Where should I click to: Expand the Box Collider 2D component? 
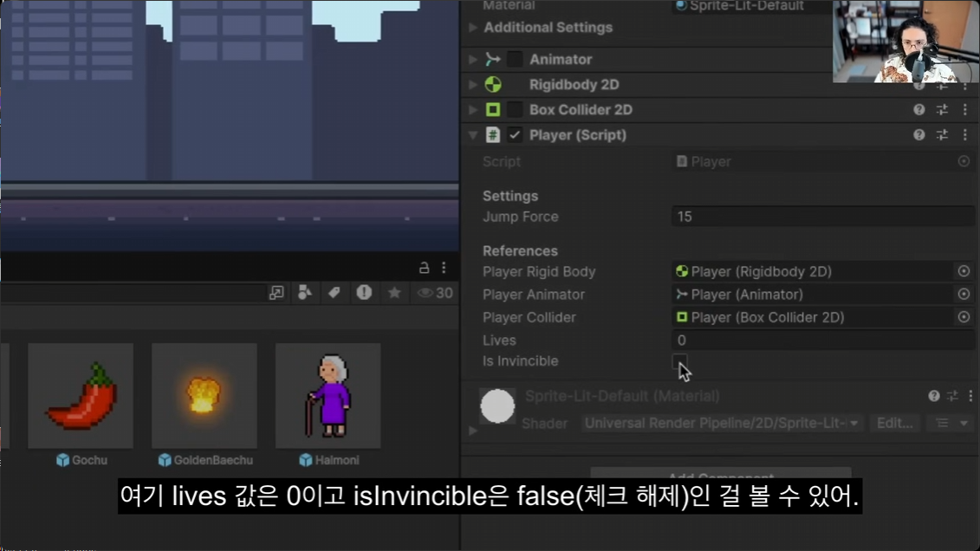click(473, 110)
